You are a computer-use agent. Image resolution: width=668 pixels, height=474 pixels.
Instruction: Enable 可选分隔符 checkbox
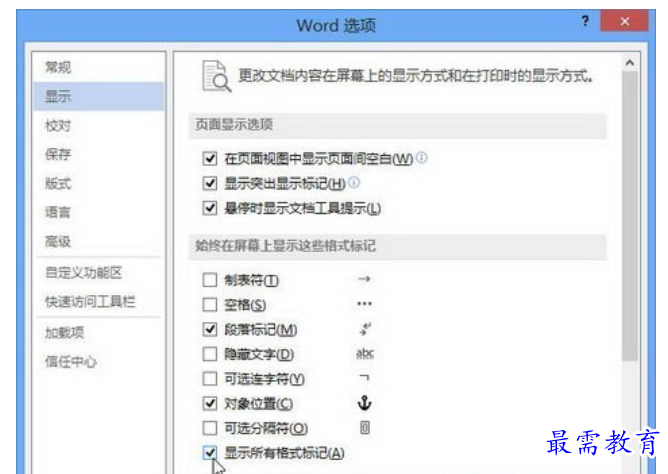[210, 428]
